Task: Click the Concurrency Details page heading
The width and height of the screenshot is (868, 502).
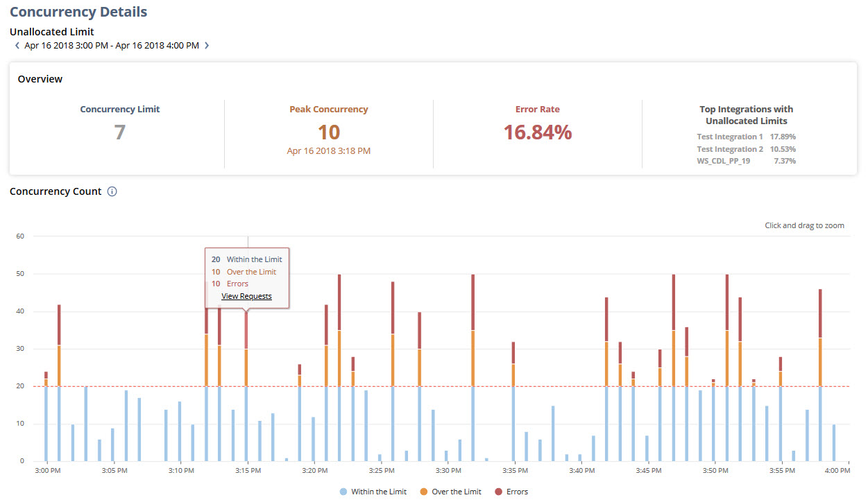Action: (x=78, y=12)
